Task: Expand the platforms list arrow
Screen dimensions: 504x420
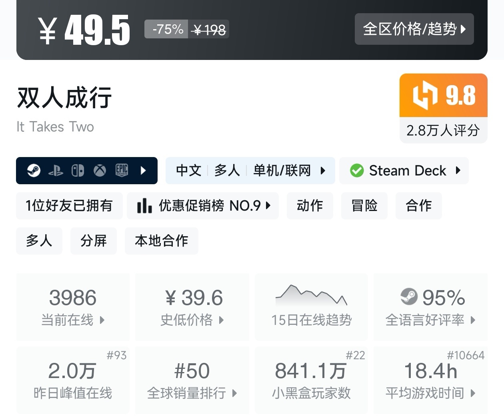Action: tap(143, 171)
